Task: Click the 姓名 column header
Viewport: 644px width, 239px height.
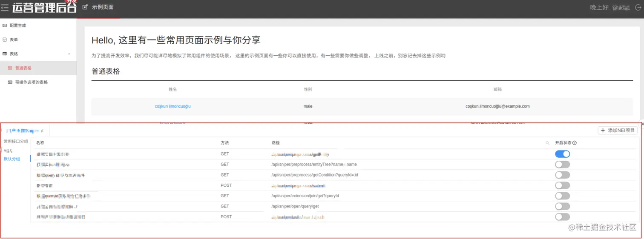Action: tap(172, 89)
